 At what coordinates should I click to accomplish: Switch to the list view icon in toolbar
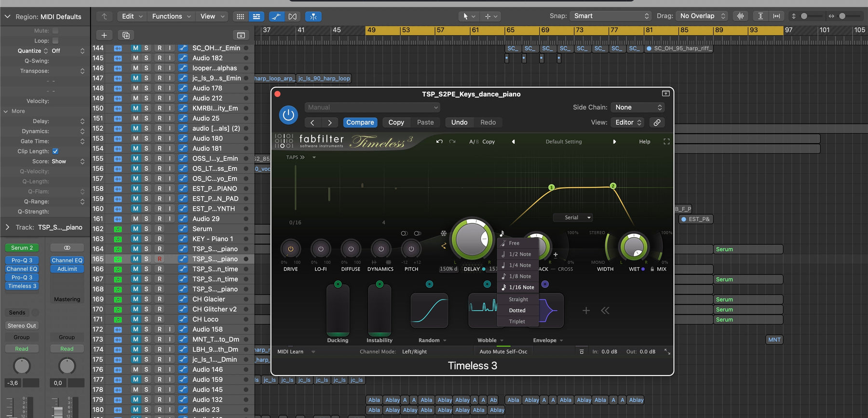point(257,16)
